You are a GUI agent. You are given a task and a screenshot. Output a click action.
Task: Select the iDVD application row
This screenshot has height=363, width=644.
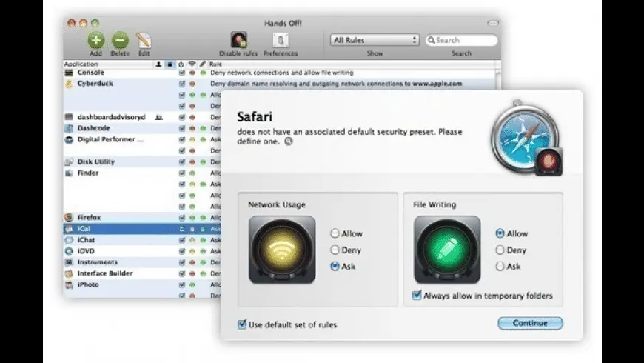(x=141, y=251)
